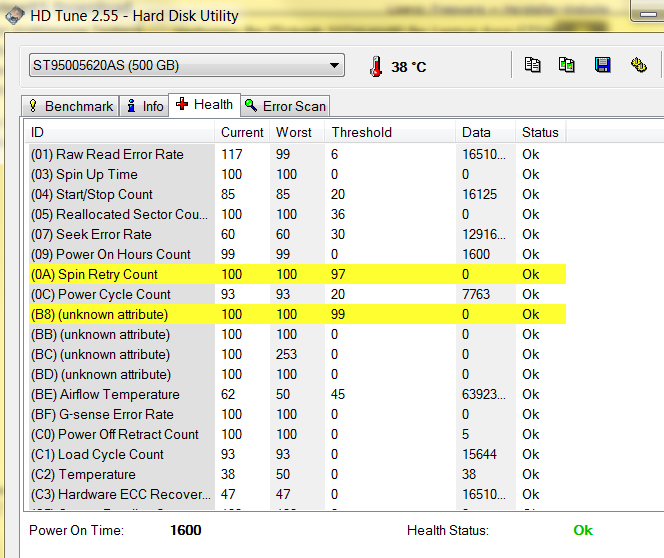This screenshot has width=664, height=558.
Task: Switch to the Benchmark tab
Action: click(x=70, y=106)
